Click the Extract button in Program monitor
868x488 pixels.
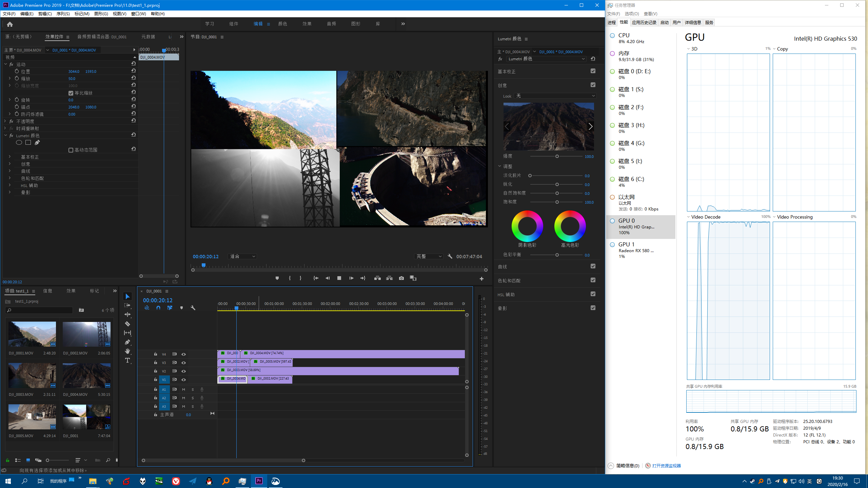pyautogui.click(x=389, y=278)
